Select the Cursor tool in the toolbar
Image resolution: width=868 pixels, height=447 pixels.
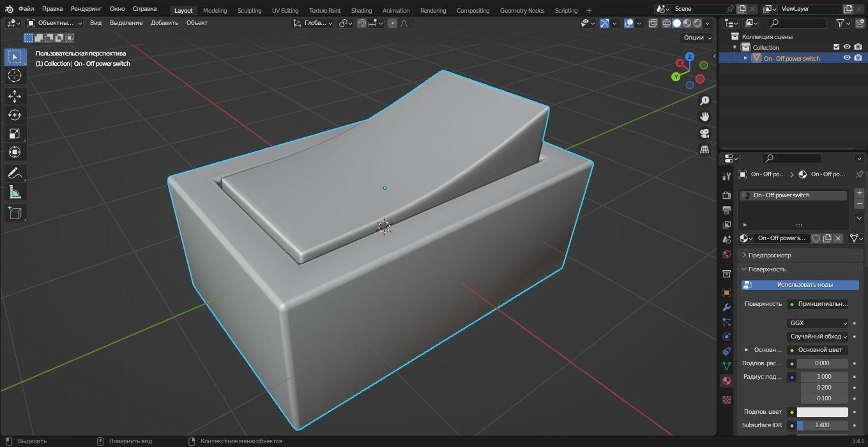tap(15, 75)
